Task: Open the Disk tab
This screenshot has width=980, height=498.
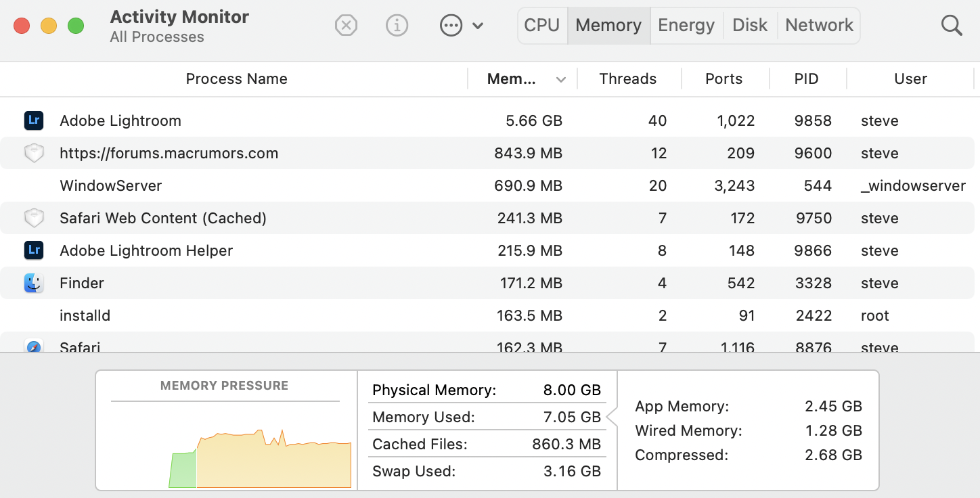Action: (x=750, y=26)
